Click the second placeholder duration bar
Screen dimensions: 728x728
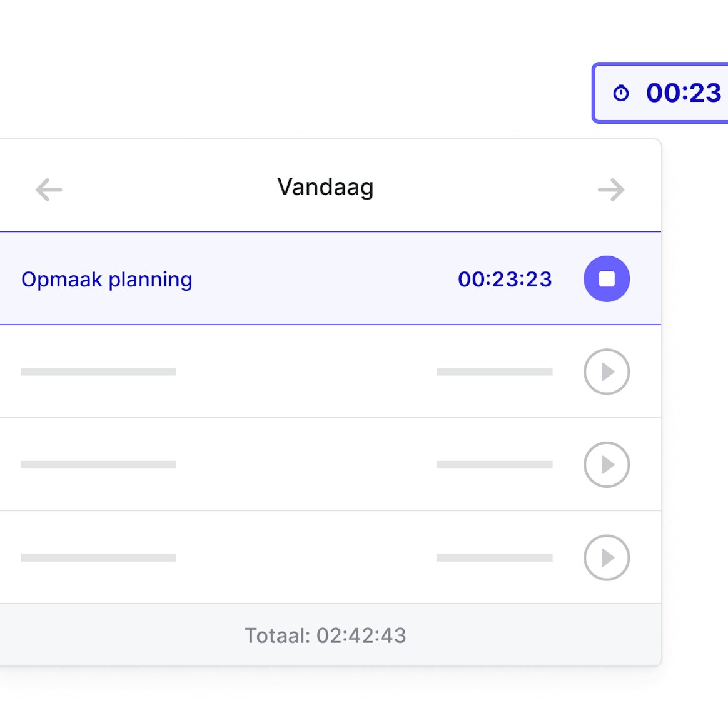pyautogui.click(x=494, y=465)
